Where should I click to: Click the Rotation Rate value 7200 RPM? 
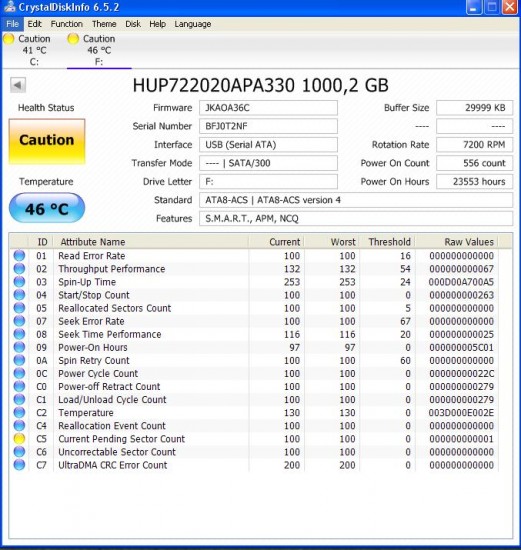click(x=474, y=145)
